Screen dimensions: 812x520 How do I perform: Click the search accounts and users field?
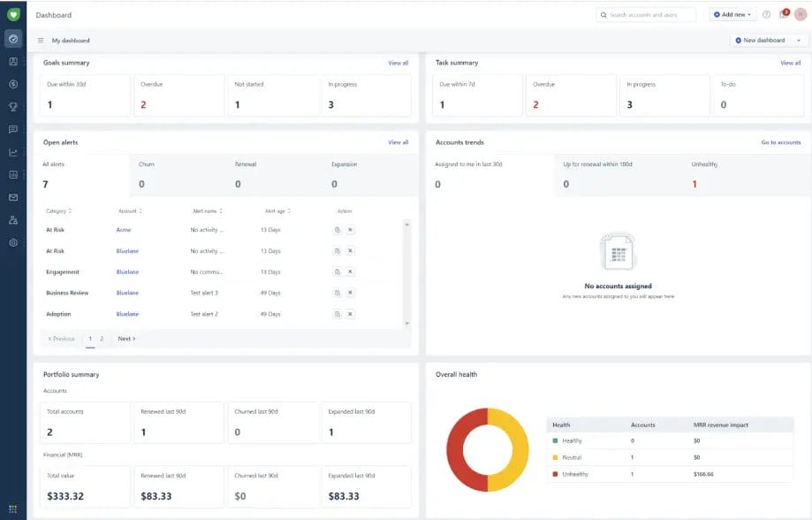[x=645, y=14]
